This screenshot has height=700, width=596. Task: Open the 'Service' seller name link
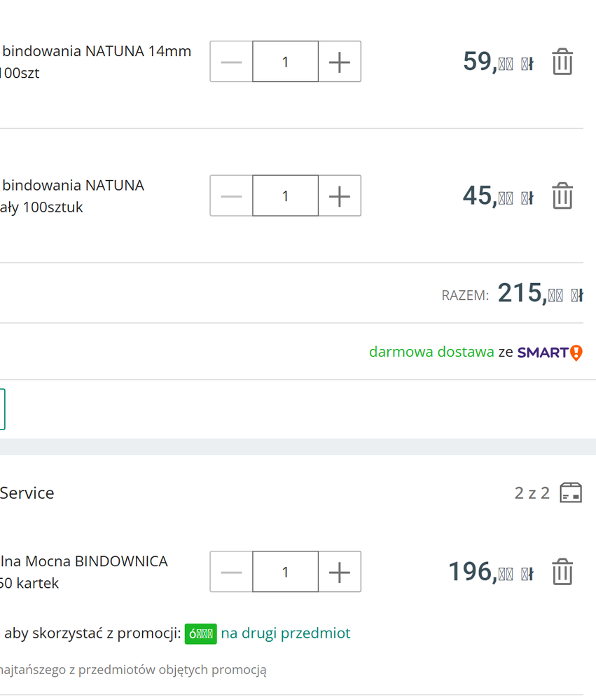coord(27,493)
